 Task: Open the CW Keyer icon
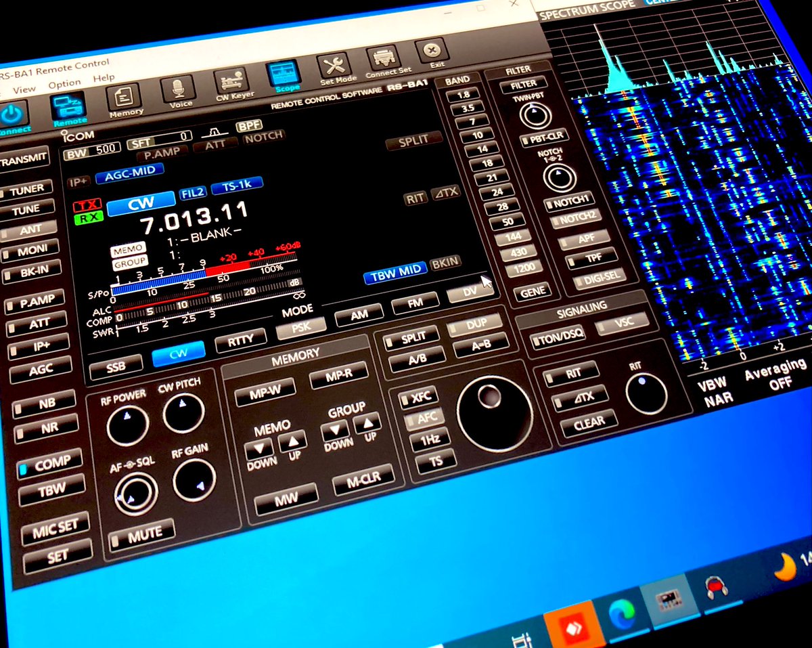click(233, 83)
